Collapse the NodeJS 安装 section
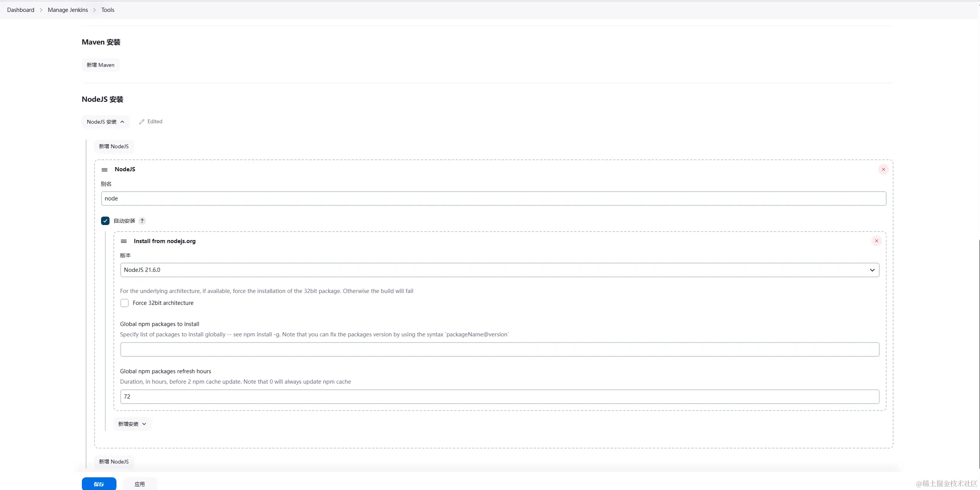 tap(105, 122)
